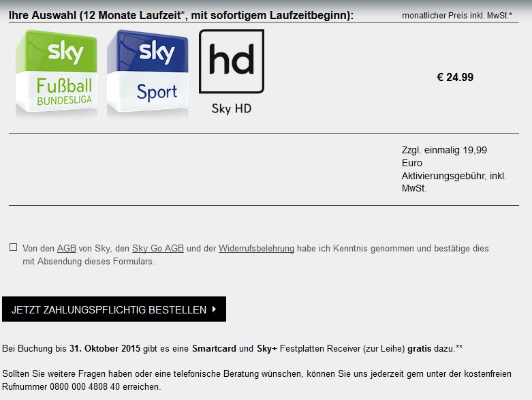Click the hd logo box
Screen dimensions: 532x400
[x=232, y=61]
